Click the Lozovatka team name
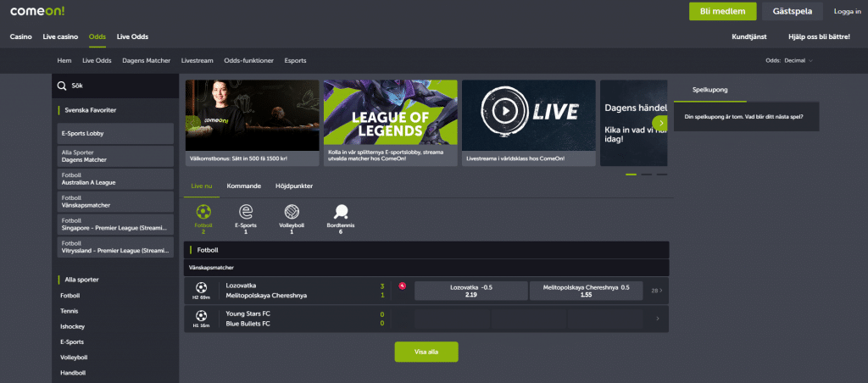Image resolution: width=868 pixels, height=383 pixels. [241, 286]
